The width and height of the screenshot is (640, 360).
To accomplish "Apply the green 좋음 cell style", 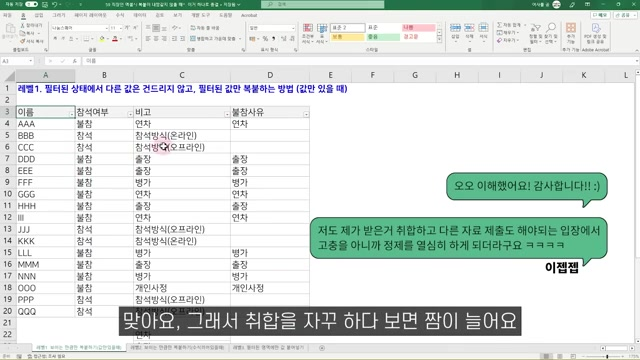I will [383, 37].
